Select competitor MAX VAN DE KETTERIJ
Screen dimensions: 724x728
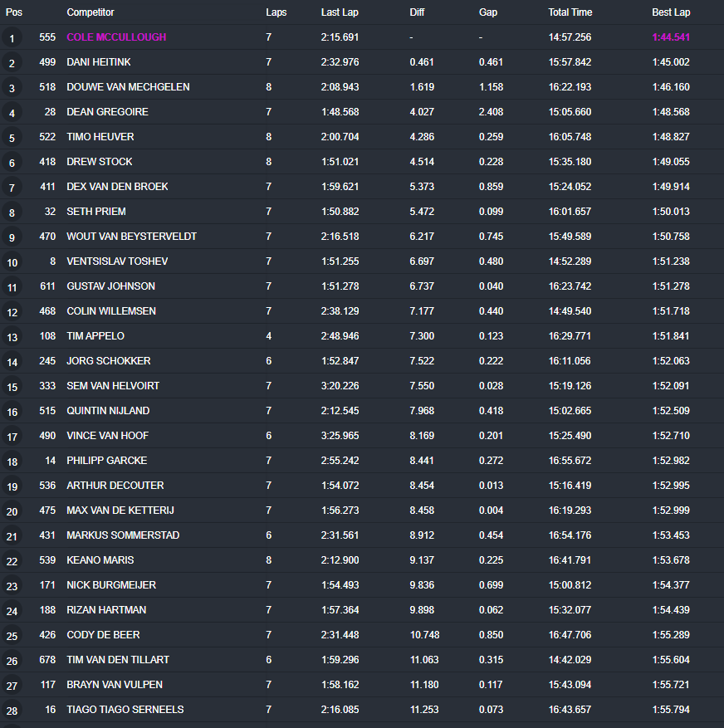[120, 511]
